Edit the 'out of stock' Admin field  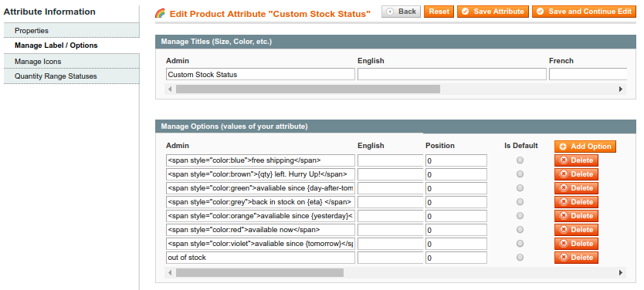(x=260, y=258)
